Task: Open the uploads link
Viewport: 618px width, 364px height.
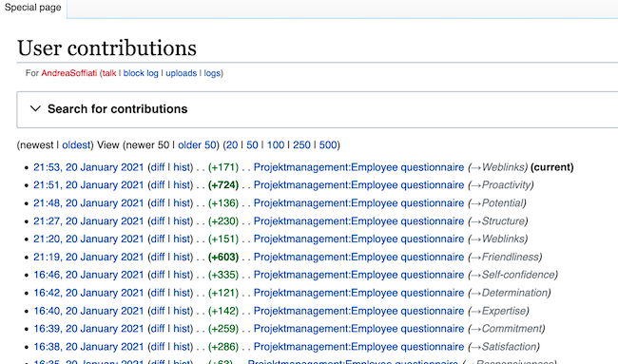Action: click(181, 73)
